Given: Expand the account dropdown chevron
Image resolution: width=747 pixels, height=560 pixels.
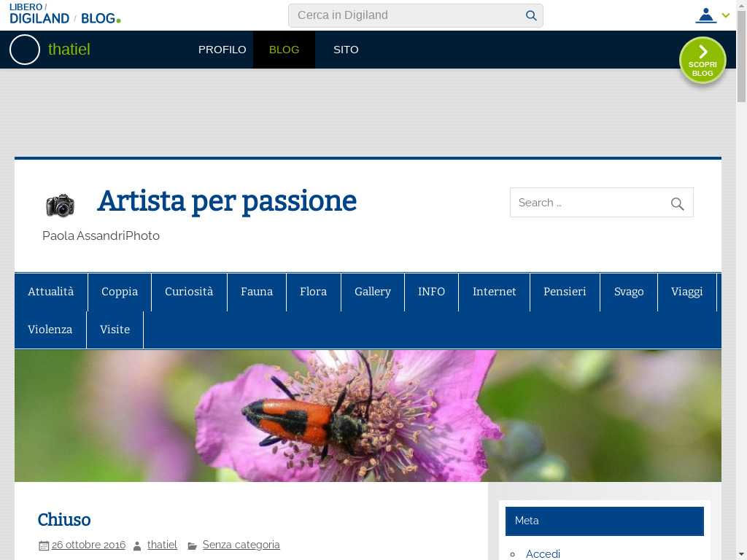Looking at the screenshot, I should click(x=726, y=15).
